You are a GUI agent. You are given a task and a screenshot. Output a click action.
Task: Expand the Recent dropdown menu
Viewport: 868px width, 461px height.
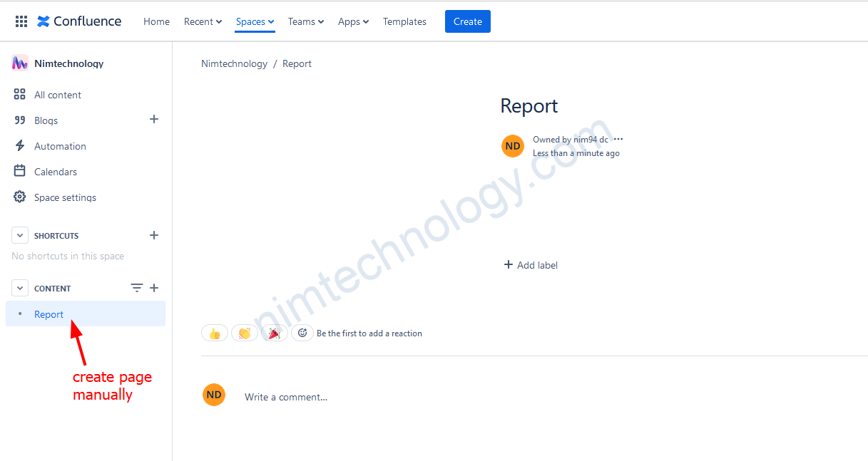203,21
